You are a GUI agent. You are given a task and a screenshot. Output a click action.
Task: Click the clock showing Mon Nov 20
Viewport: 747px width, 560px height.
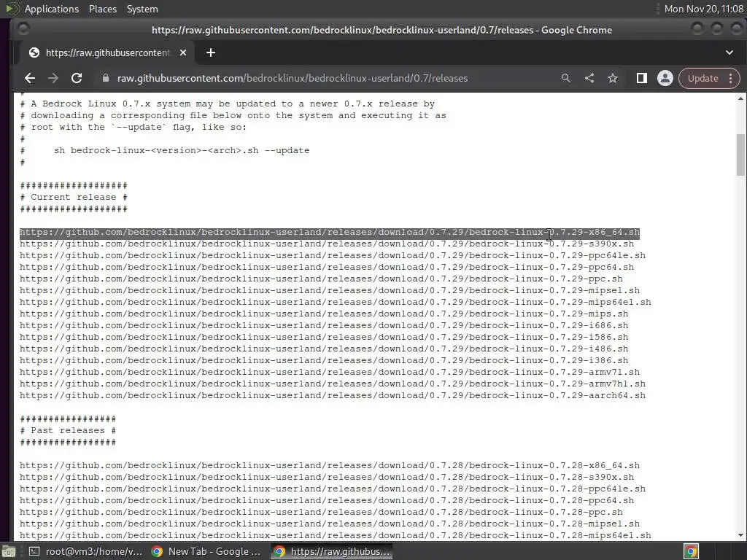[704, 9]
